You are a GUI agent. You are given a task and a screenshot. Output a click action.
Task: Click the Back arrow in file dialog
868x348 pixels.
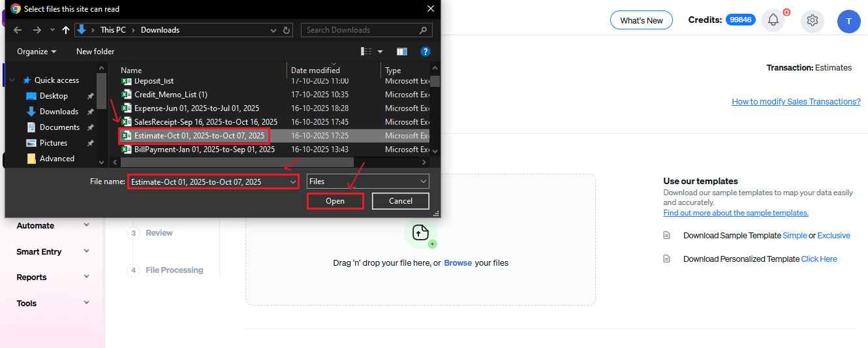tap(18, 30)
